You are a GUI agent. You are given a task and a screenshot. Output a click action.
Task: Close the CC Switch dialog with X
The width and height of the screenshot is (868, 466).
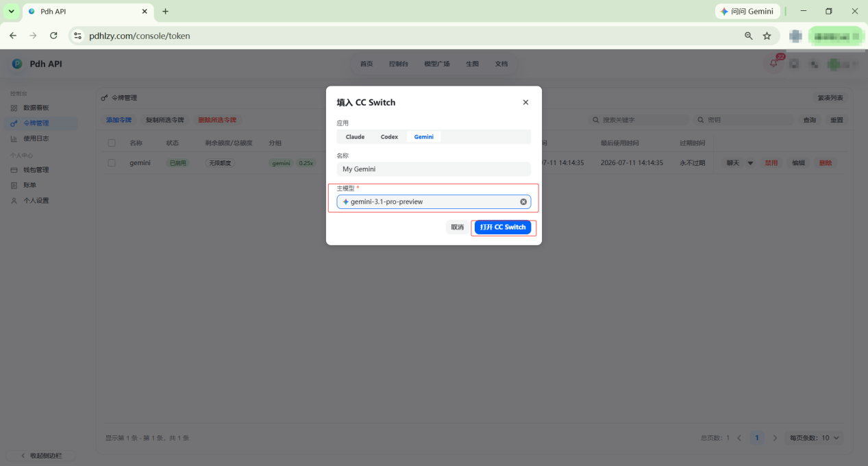click(x=525, y=102)
